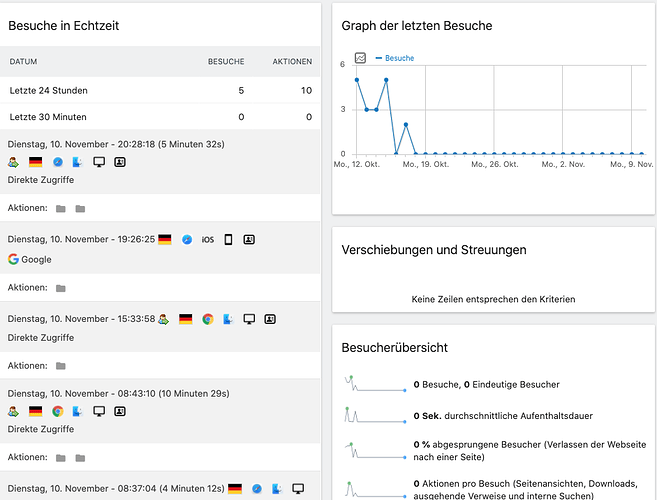The height and width of the screenshot is (500, 657).
Task: Click the action folder in 19:26:25 visit
Action: pyautogui.click(x=61, y=288)
